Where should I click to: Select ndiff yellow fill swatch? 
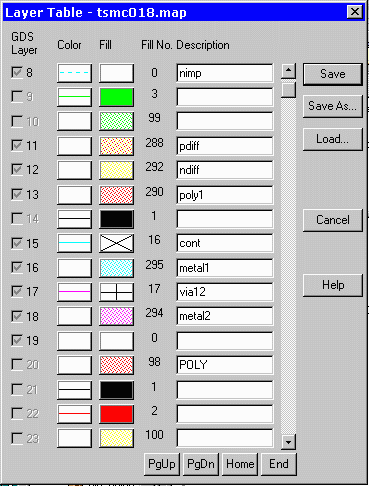pos(116,170)
